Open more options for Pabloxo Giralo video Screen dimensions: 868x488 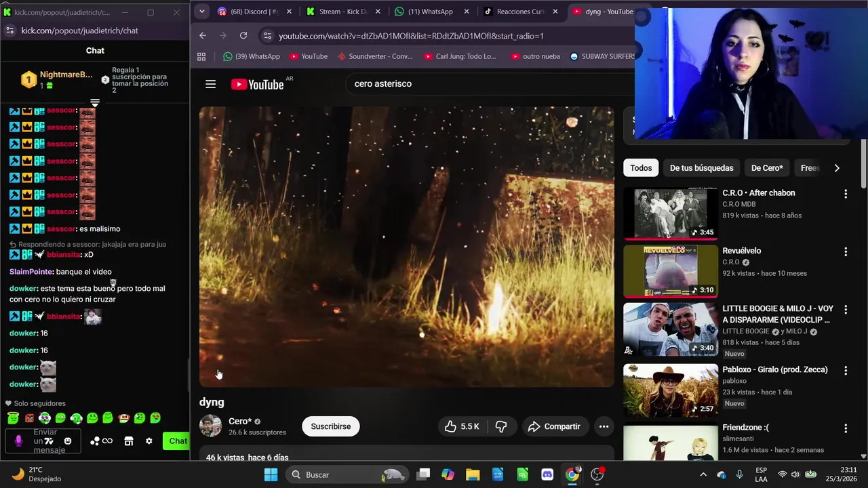pyautogui.click(x=846, y=371)
